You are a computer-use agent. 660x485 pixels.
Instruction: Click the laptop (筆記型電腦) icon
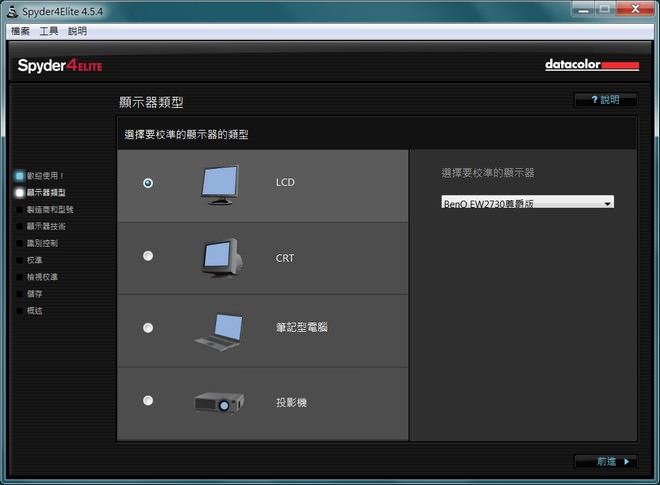[219, 330]
